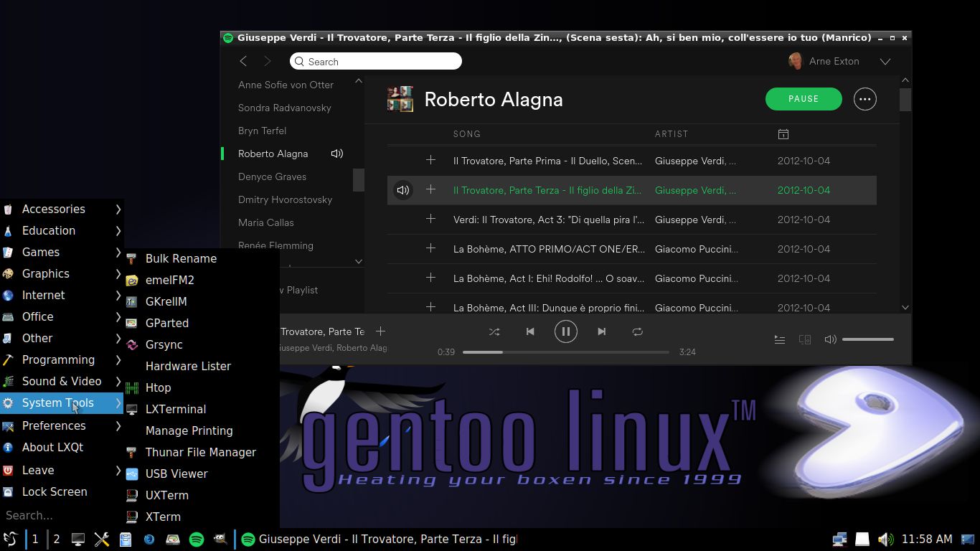Screen dimensions: 980x551
Task: Open the play queue icon
Action: pos(779,339)
